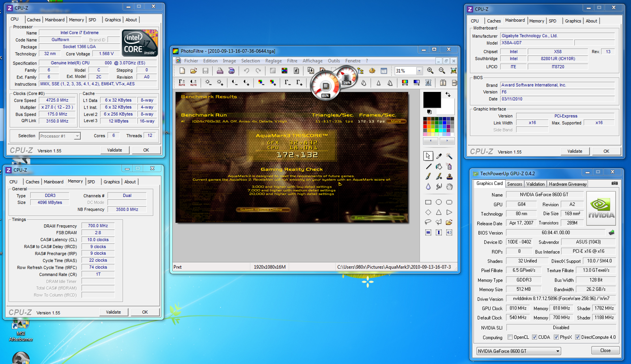Open the NVIDIA GeForce 8600 GT dropdown

click(519, 351)
